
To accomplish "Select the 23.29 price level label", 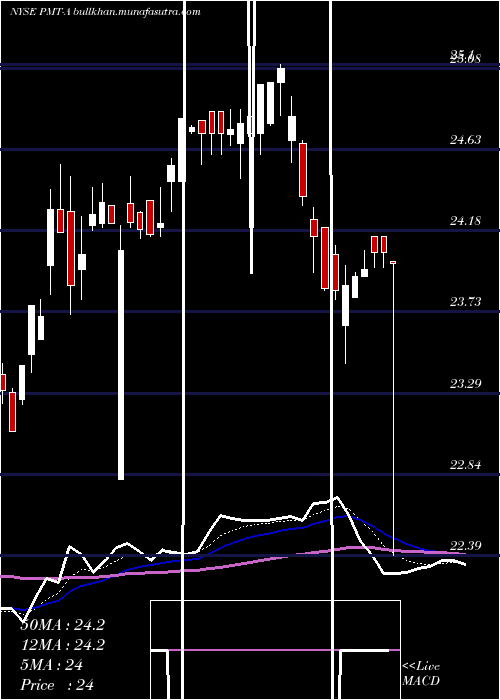I will 466,383.
